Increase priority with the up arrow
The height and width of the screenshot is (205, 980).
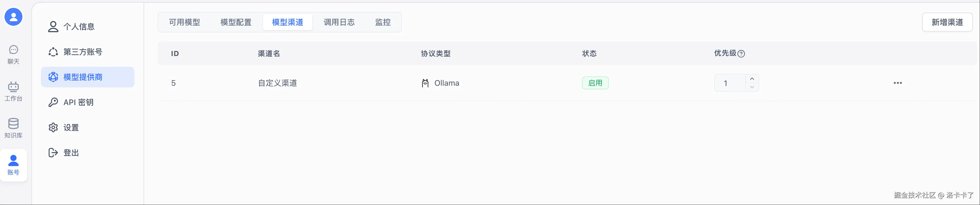point(752,79)
